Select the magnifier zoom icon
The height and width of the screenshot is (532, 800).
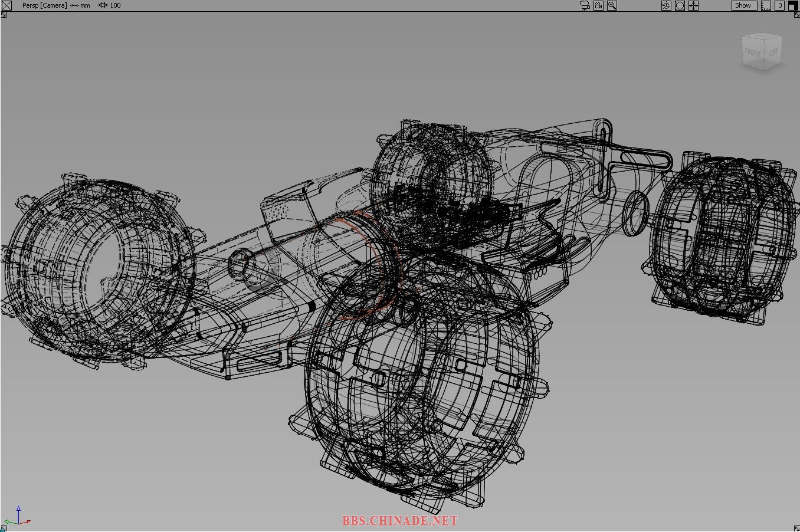pyautogui.click(x=612, y=5)
